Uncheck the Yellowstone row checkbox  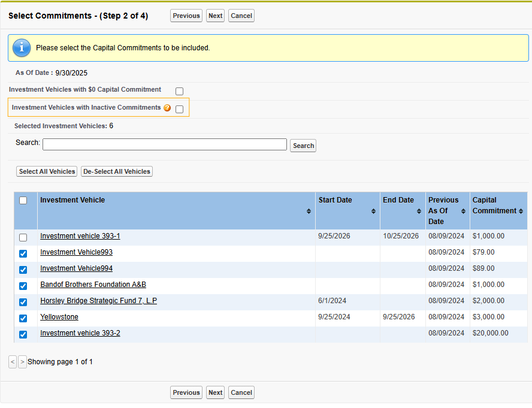[x=23, y=318]
